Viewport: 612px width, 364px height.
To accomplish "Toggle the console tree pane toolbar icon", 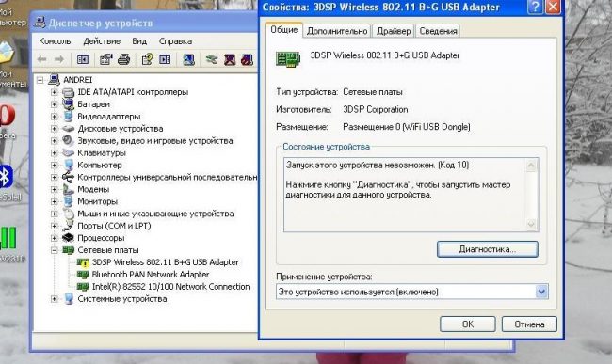I will point(82,59).
